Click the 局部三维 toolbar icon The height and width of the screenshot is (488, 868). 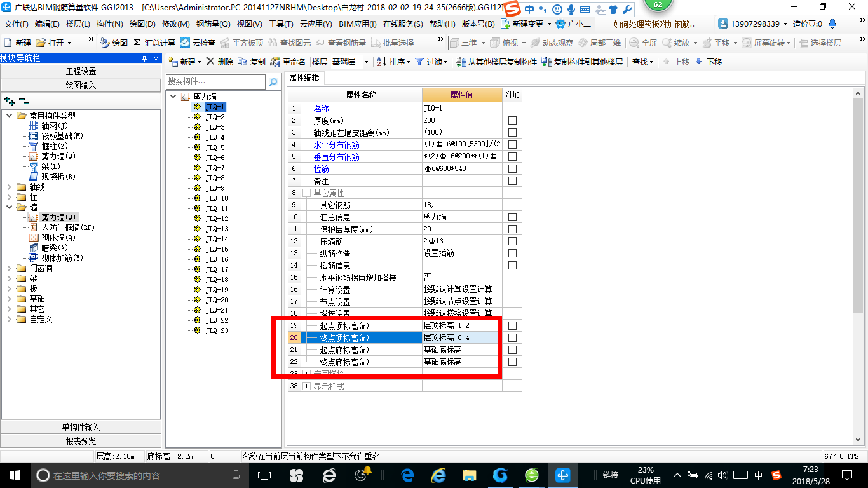(x=583, y=43)
